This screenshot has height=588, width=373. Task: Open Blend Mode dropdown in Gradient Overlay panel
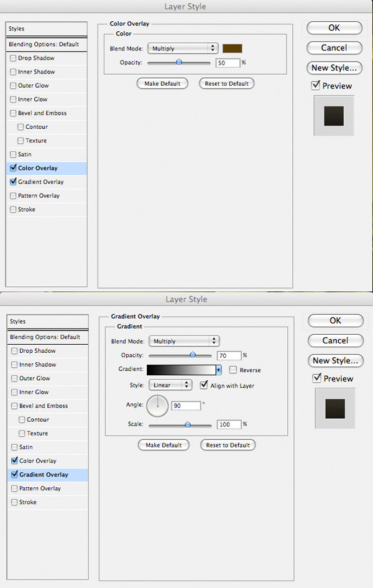(x=184, y=341)
